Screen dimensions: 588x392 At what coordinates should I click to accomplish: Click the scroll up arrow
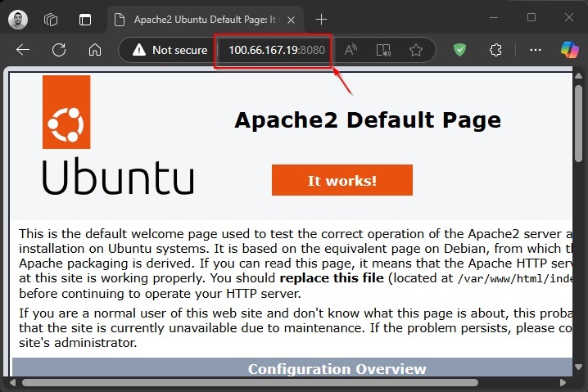coord(579,76)
